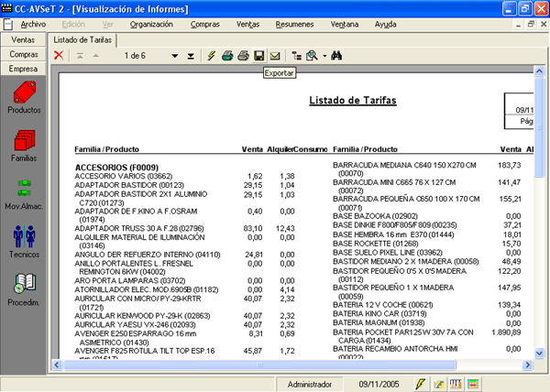Click the status bar lightning bolt icon
The image size is (550, 392).
[x=420, y=384]
